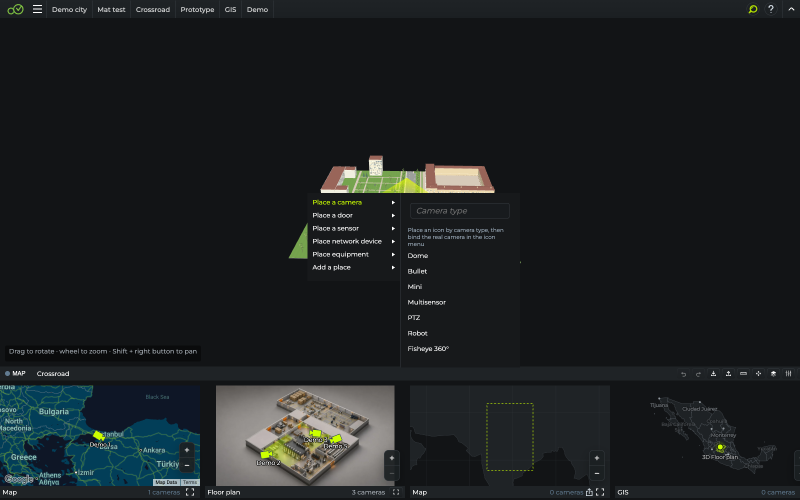Viewport: 800px width, 500px height.
Task: Open the Floor plan thumbnail
Action: tap(305, 435)
